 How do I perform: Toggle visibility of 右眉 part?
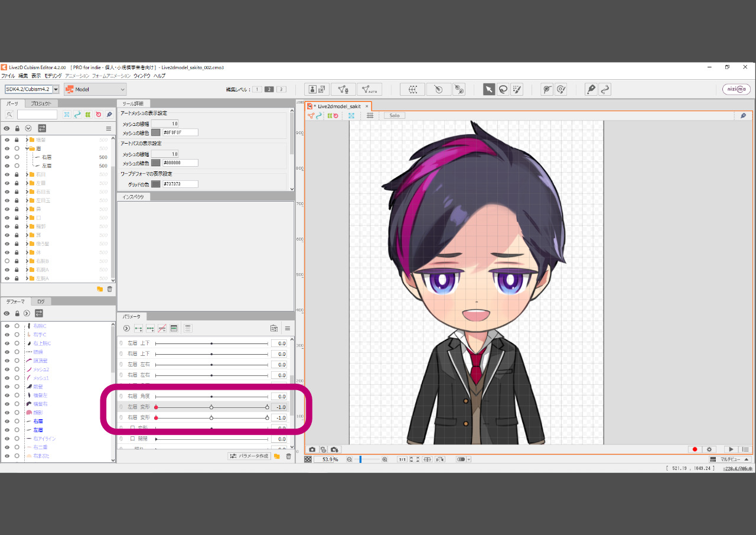click(7, 157)
